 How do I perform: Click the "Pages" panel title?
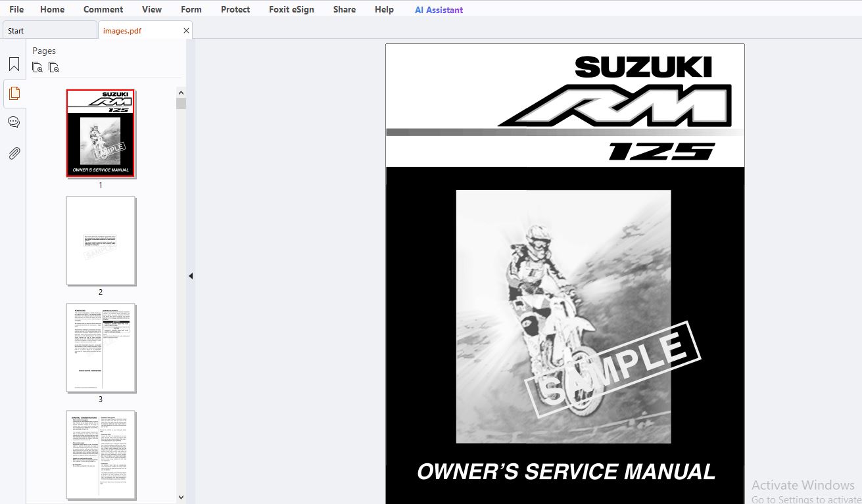click(x=44, y=51)
